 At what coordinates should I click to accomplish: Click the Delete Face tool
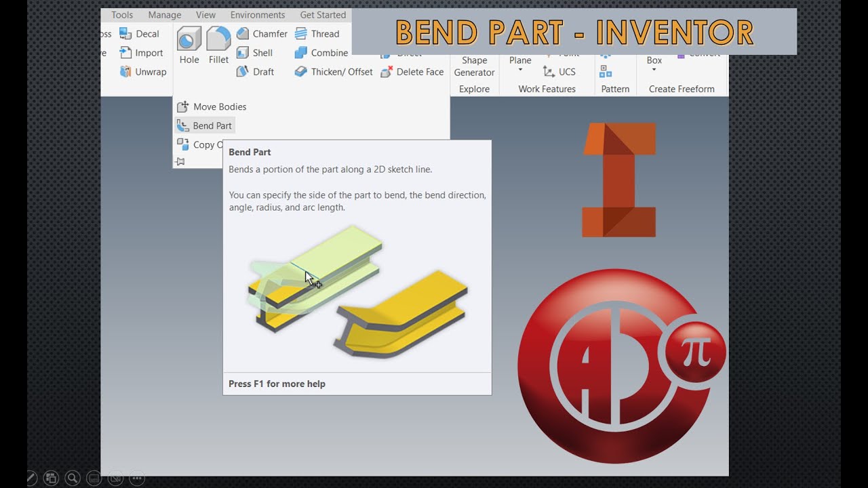click(x=412, y=72)
